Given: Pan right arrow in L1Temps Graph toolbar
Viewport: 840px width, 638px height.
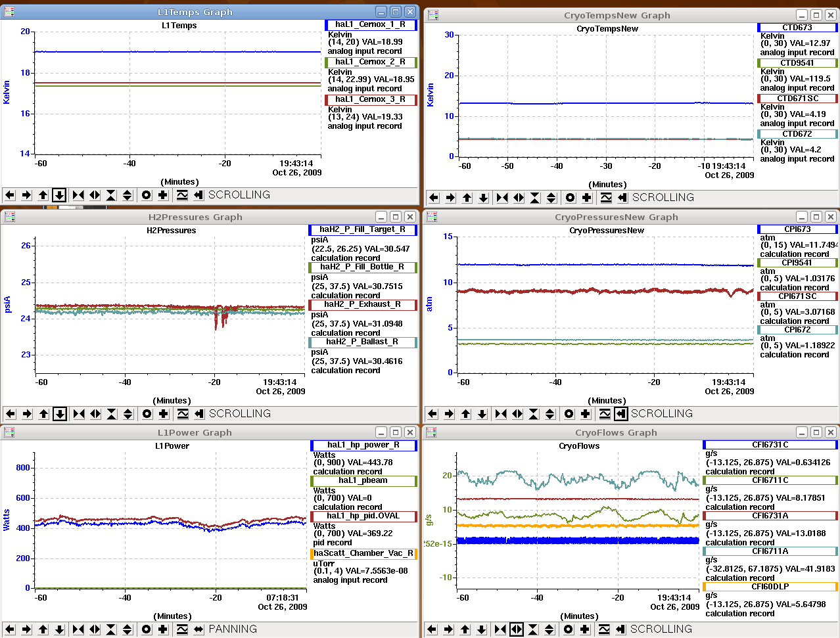Looking at the screenshot, I should pyautogui.click(x=26, y=195).
